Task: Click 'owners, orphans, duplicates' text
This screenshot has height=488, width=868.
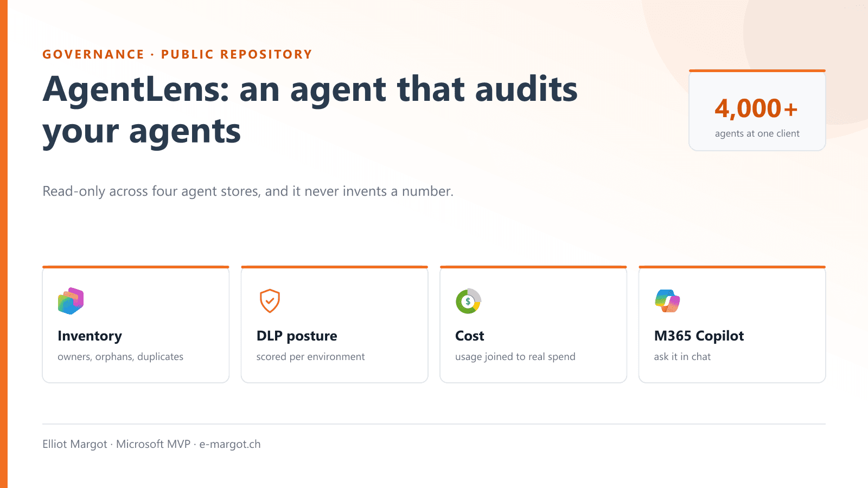Action: pyautogui.click(x=120, y=357)
